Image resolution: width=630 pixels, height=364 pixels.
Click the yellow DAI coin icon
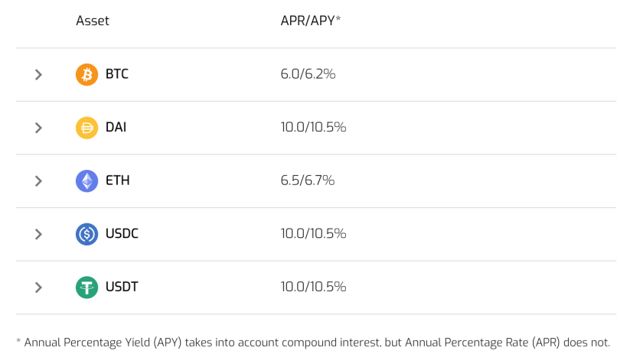click(x=87, y=128)
